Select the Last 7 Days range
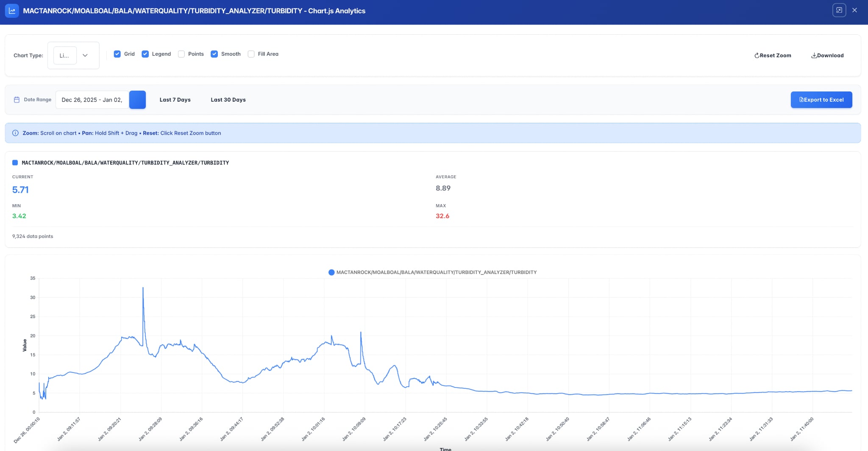This screenshot has width=868, height=451. click(x=175, y=100)
